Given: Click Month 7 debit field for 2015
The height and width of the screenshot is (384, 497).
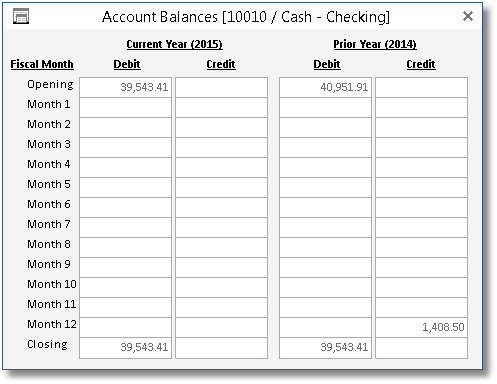Looking at the screenshot, I should 126,227.
